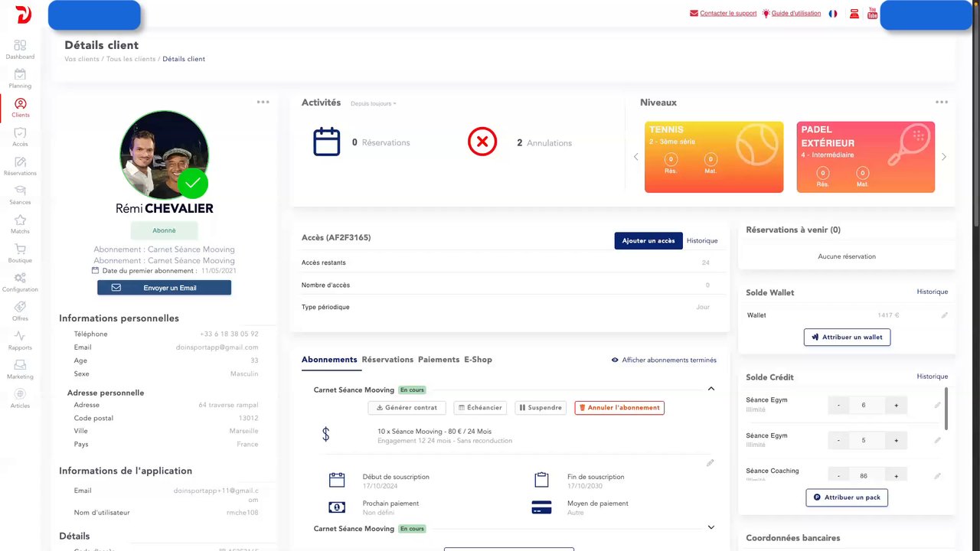Viewport: 980px width, 551px height.
Task: Click Annuler l'abonnement button
Action: pos(619,408)
